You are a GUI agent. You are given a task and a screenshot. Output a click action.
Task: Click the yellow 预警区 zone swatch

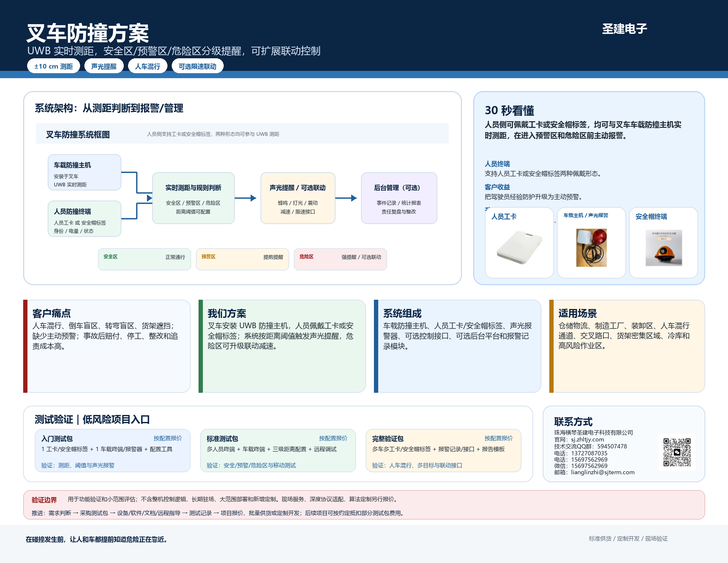(x=242, y=259)
